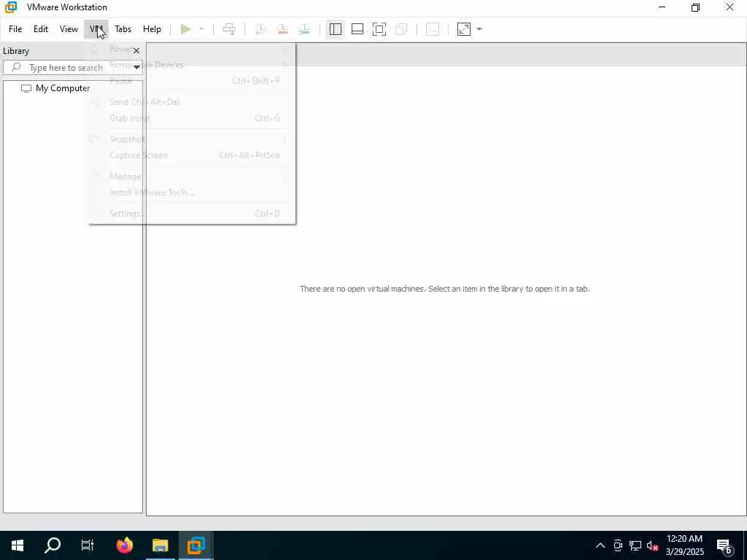Open the File menu
Viewport: 747px width, 560px height.
point(15,29)
